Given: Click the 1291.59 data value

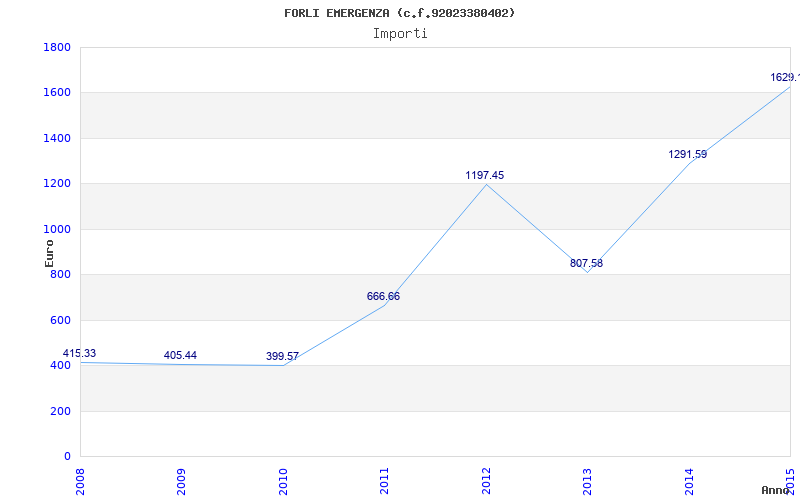Looking at the screenshot, I should point(687,154).
